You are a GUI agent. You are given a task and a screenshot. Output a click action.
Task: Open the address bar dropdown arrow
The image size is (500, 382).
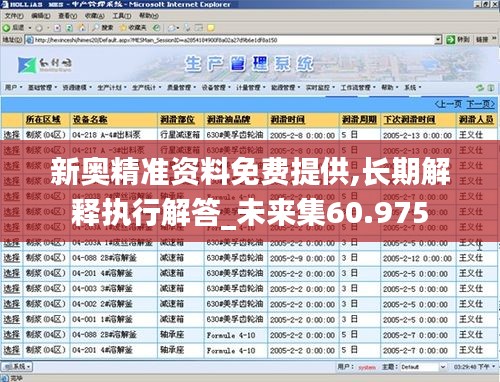coord(438,40)
